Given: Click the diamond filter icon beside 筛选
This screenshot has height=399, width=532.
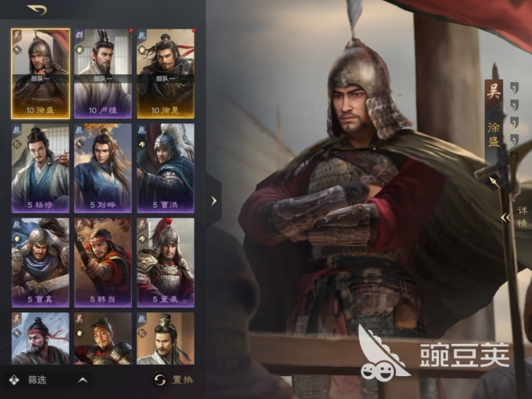Looking at the screenshot, I should click(14, 380).
